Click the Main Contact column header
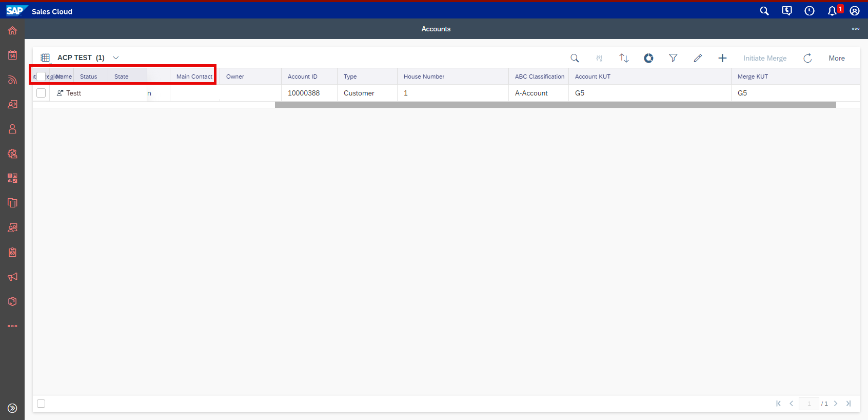Viewport: 868px width, 420px height. click(194, 77)
